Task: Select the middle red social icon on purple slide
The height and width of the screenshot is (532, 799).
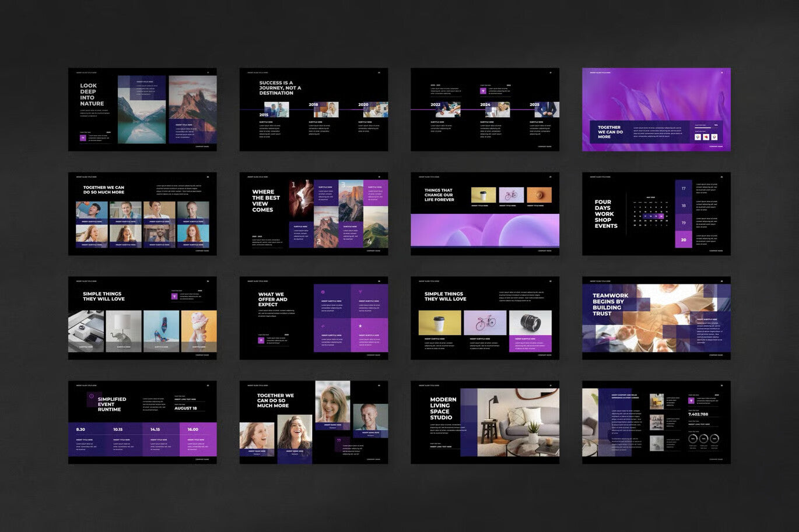Action: click(x=706, y=137)
